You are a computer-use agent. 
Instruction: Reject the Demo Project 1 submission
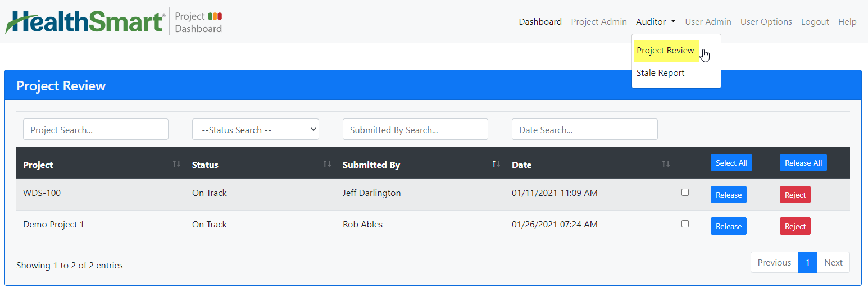pos(795,226)
